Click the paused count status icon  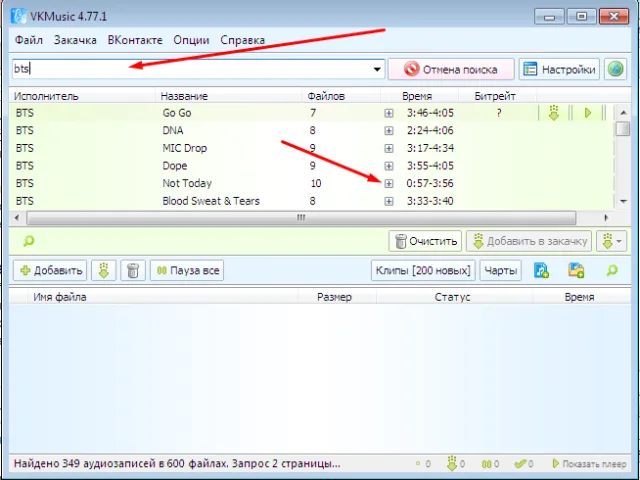486,464
